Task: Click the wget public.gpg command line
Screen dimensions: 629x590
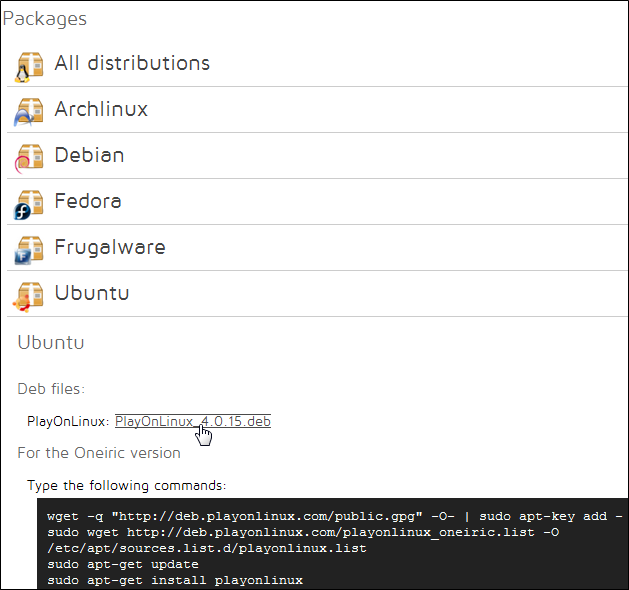Action: (335, 516)
